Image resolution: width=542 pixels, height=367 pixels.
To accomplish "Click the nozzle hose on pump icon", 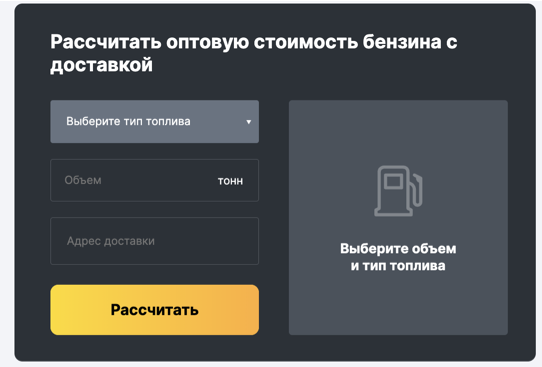I will tap(417, 190).
